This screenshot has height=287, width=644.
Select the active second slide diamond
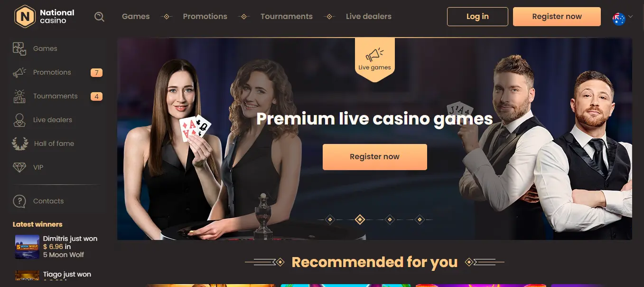360,220
